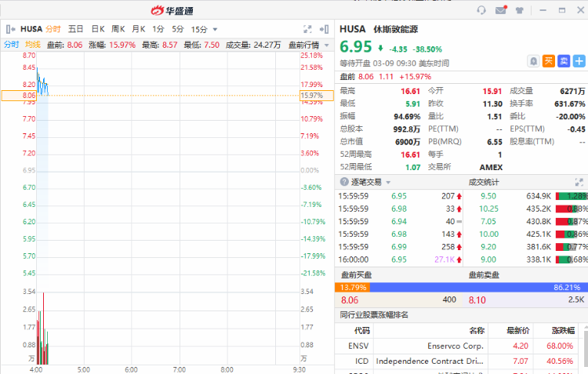Collapse the left panel beside HUSA ticker
This screenshot has width=588, height=374.
10,29
